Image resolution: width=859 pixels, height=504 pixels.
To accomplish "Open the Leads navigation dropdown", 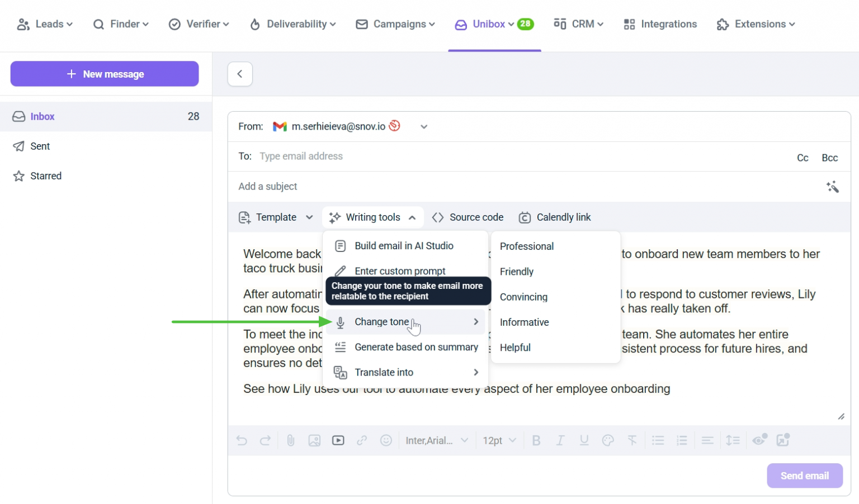I will tap(45, 24).
